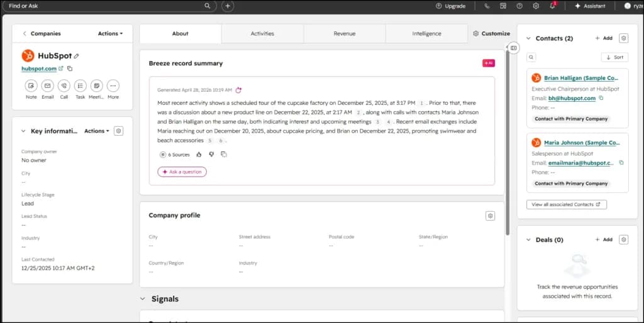Search within associated contacts

531,57
